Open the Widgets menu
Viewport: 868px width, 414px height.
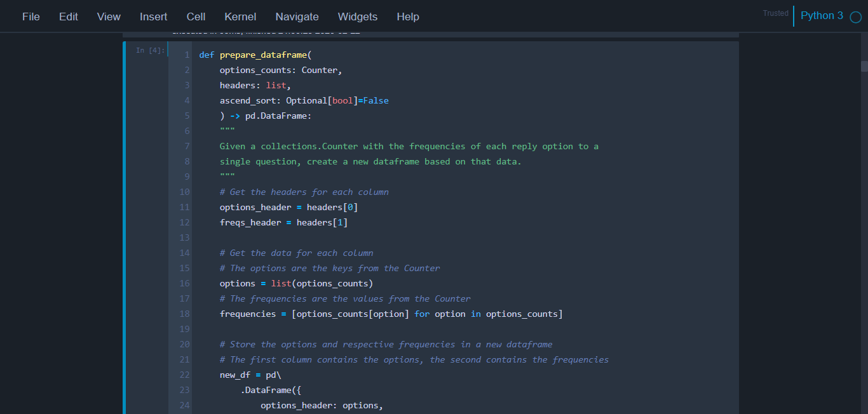tap(357, 17)
